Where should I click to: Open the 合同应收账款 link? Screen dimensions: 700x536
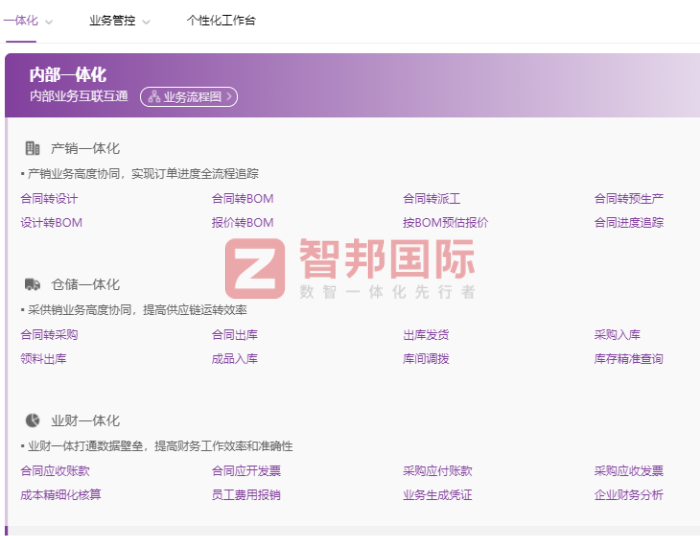(x=55, y=471)
